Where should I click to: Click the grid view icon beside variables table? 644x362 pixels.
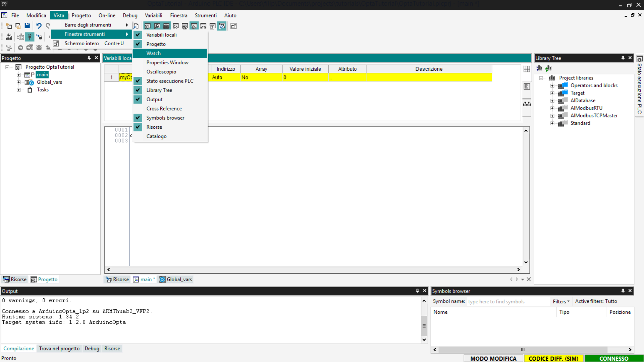(527, 69)
